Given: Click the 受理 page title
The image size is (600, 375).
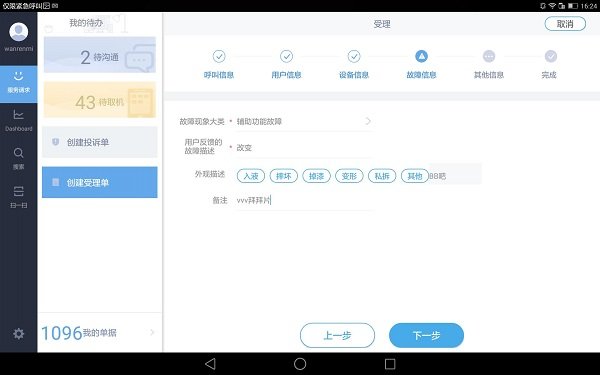Looking at the screenshot, I should tap(382, 24).
